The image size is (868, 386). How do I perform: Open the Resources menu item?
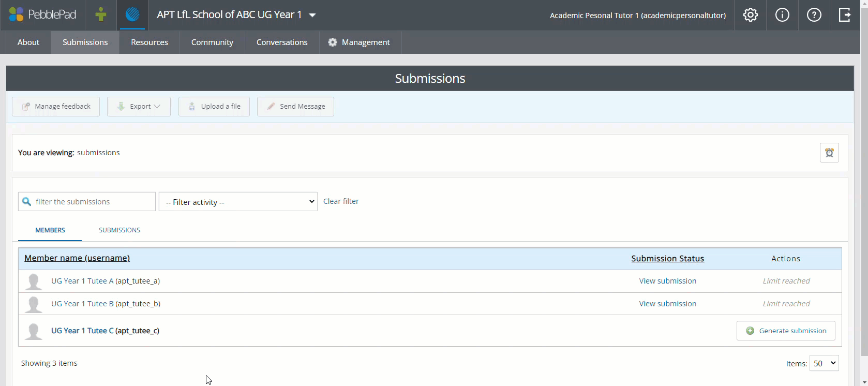tap(149, 42)
